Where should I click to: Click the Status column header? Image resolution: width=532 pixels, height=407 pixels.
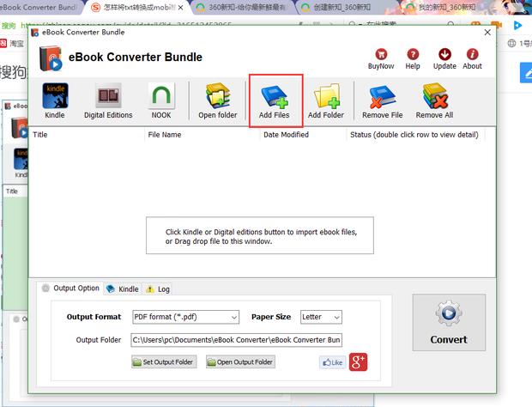[415, 135]
